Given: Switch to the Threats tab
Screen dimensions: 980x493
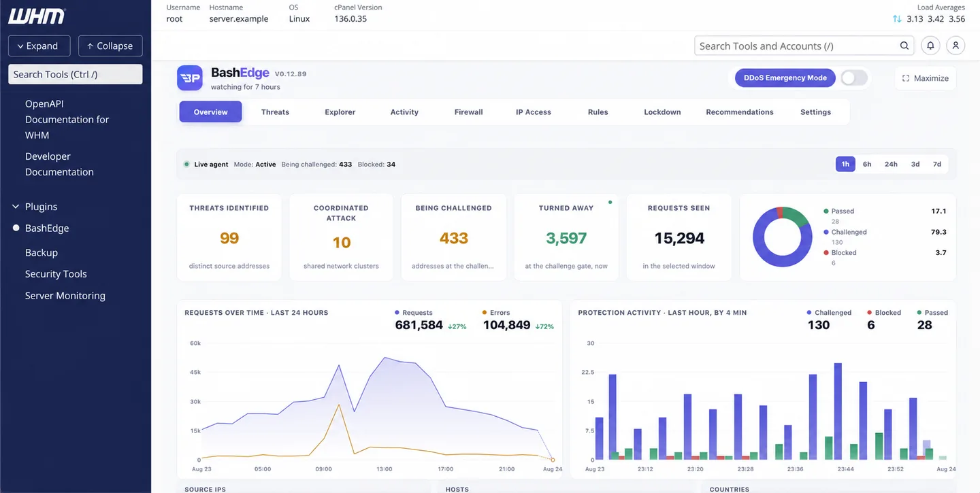Looking at the screenshot, I should tap(275, 112).
